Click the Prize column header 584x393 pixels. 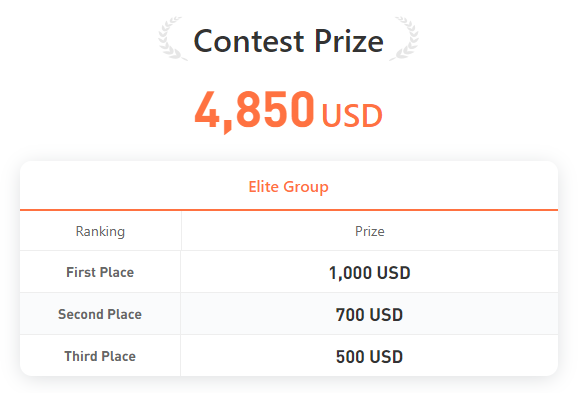(369, 231)
